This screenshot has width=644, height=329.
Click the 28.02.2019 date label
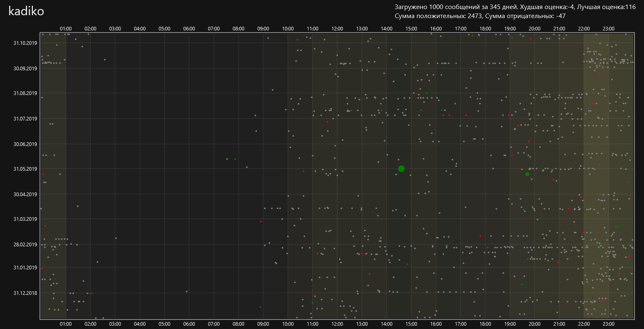(x=25, y=245)
